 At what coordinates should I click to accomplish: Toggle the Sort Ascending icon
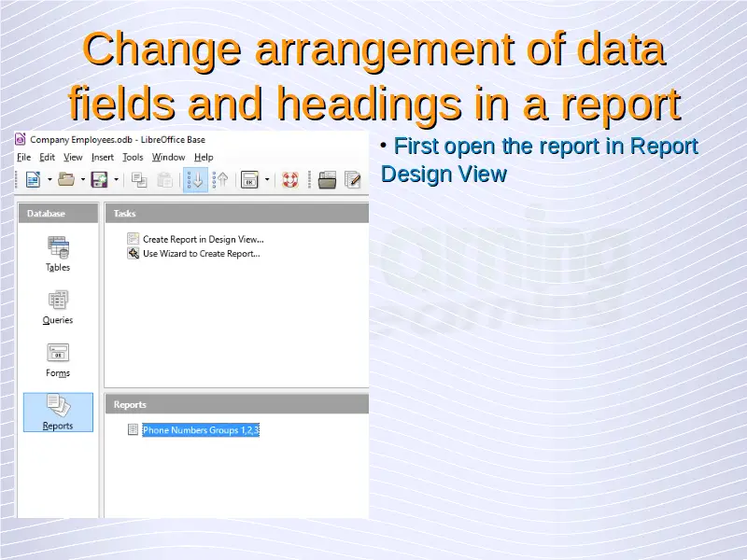pos(195,179)
